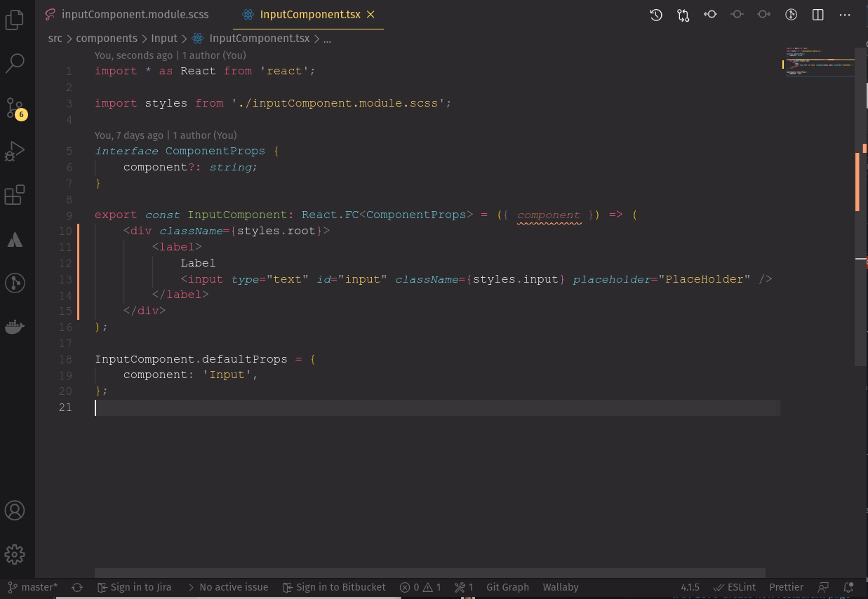Open the Split Editor icon

pos(817,14)
